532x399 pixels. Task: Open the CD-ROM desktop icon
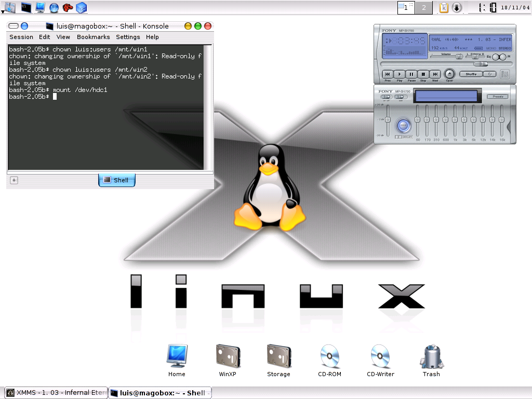coord(329,361)
